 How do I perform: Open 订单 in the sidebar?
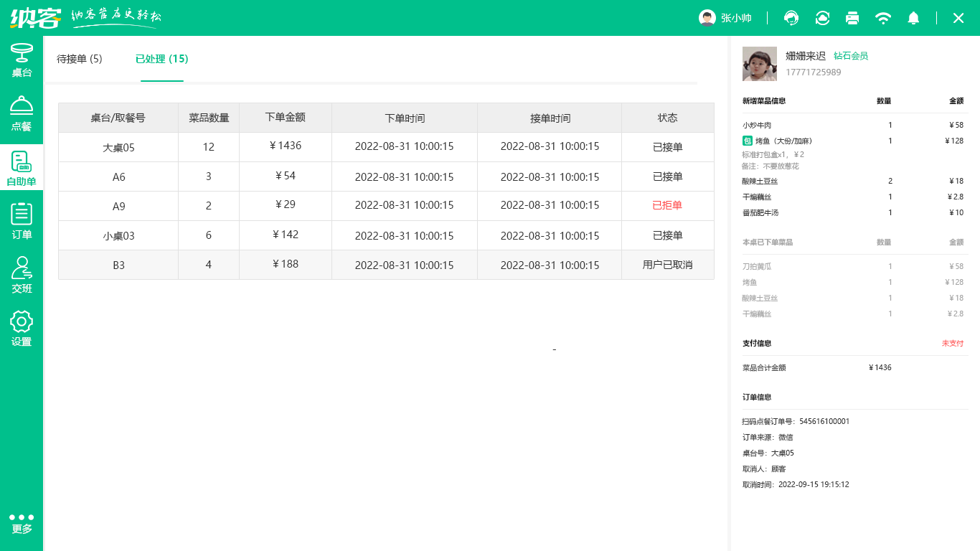click(x=22, y=222)
